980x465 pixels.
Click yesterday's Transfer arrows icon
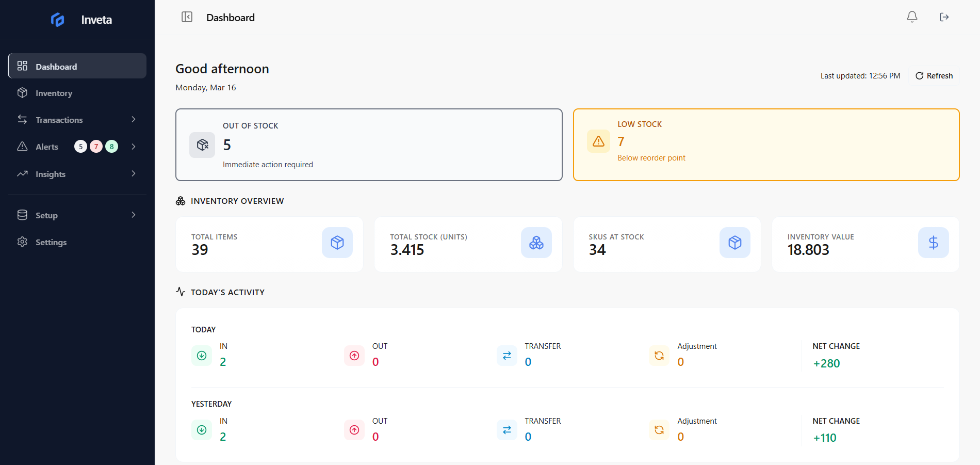click(507, 430)
